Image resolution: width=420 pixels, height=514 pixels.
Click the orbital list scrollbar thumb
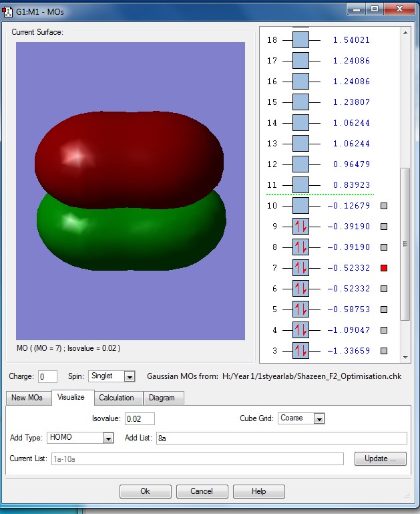tap(405, 244)
